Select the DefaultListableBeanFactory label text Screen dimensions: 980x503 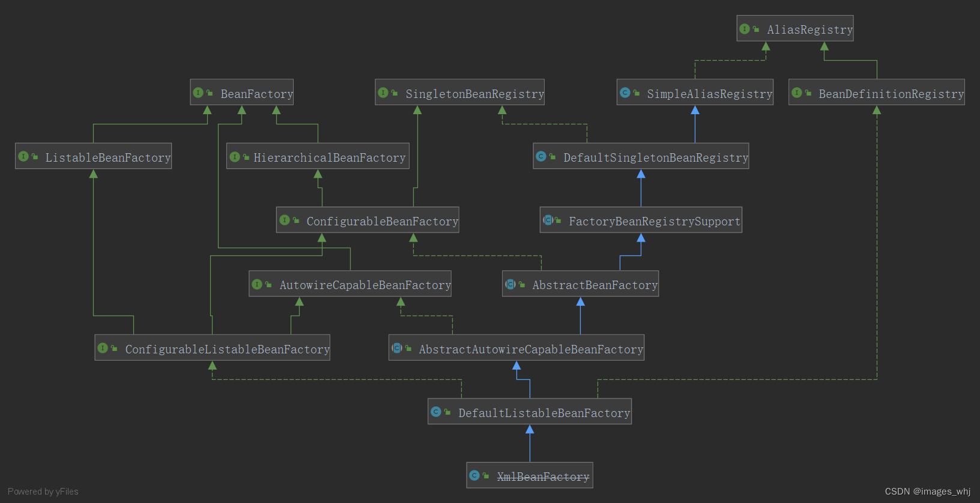pyautogui.click(x=544, y=413)
